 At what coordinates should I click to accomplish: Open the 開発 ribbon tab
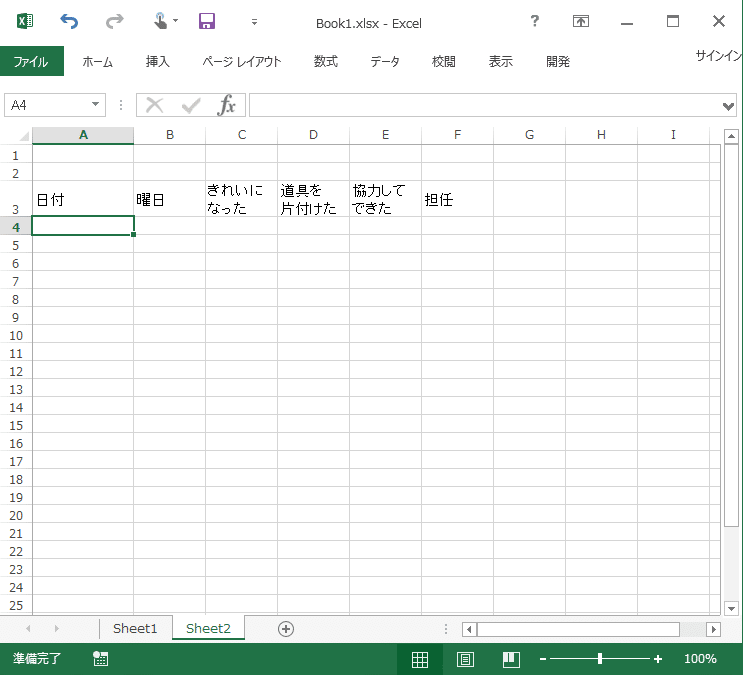[x=558, y=62]
